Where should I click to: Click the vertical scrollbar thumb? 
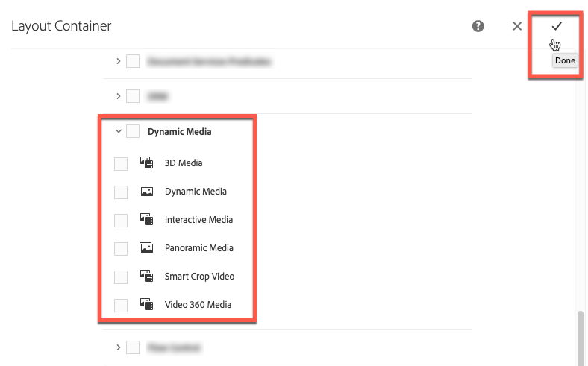(x=581, y=338)
